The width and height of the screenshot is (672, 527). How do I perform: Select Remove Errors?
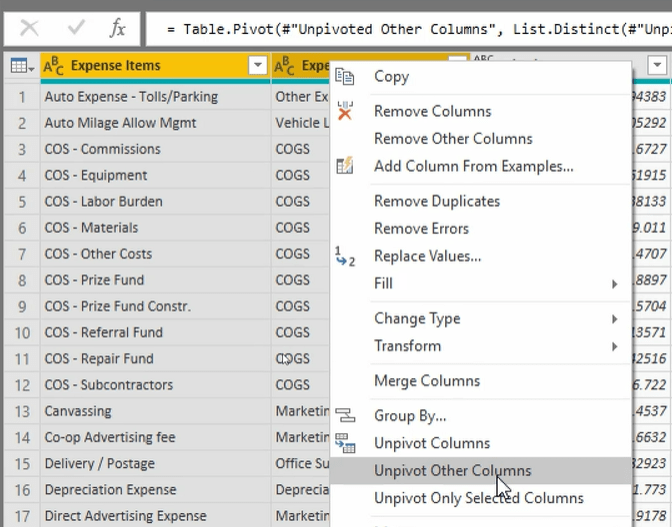[x=481, y=229]
